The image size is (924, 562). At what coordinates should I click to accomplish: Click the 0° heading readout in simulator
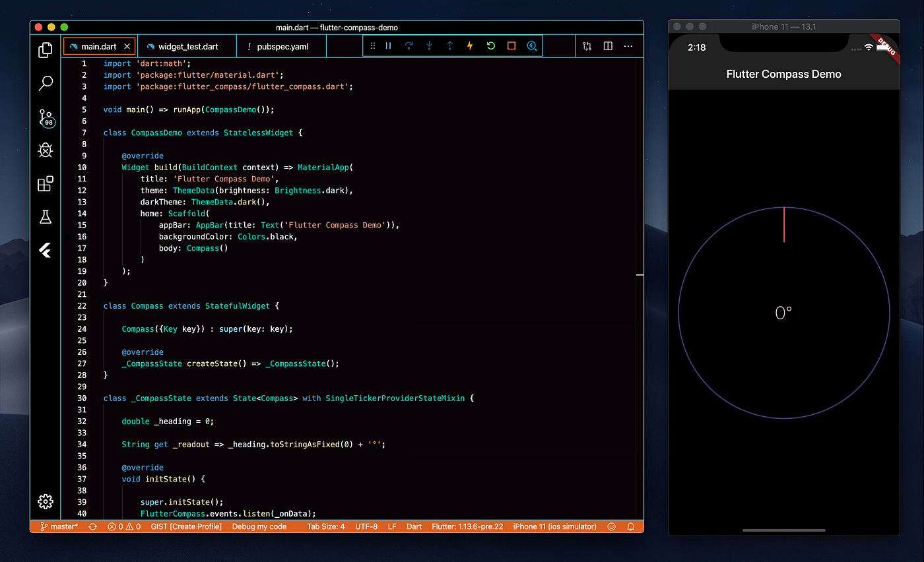tap(783, 313)
